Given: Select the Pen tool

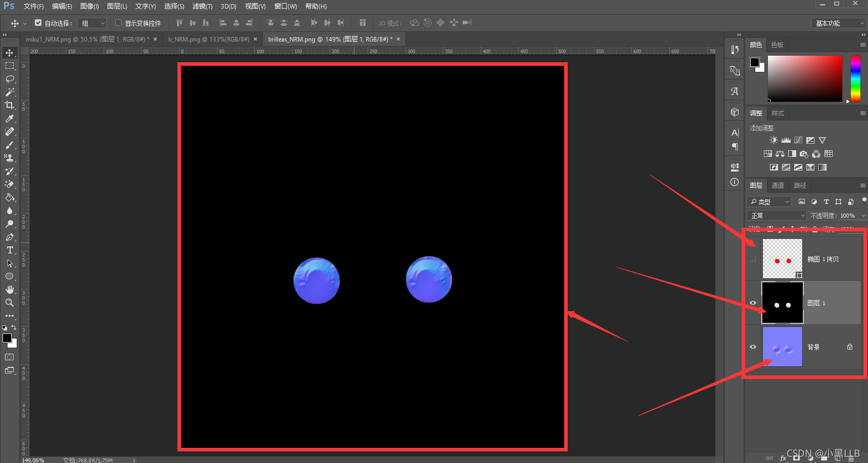Looking at the screenshot, I should click(x=10, y=237).
